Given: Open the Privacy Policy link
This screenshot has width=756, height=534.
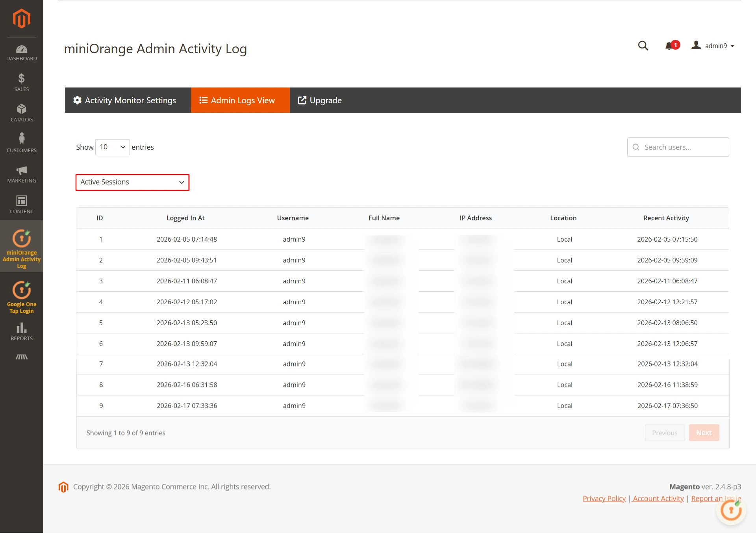Looking at the screenshot, I should pyautogui.click(x=604, y=498).
